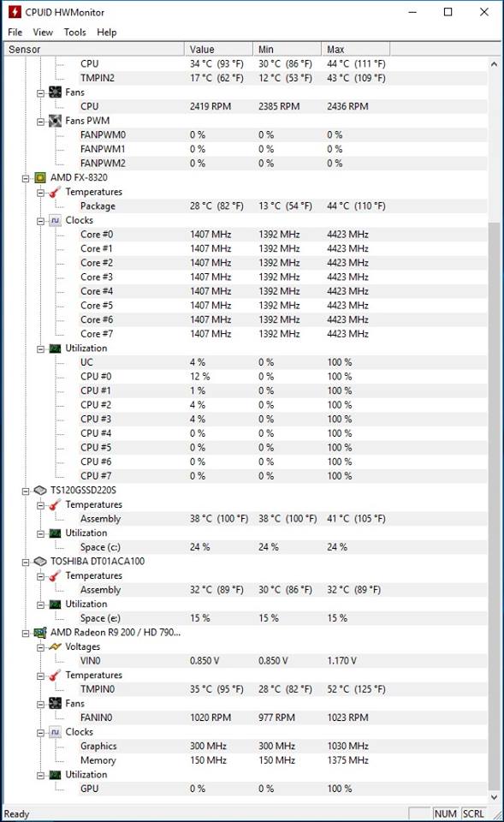Click the AMD Radeon R9 graphics card icon
This screenshot has height=822, width=504.
[40, 632]
